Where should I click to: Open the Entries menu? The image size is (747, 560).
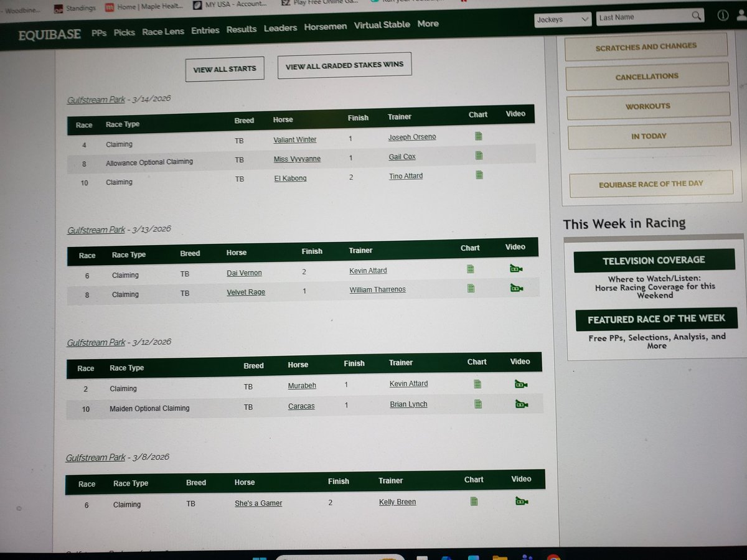pyautogui.click(x=205, y=30)
